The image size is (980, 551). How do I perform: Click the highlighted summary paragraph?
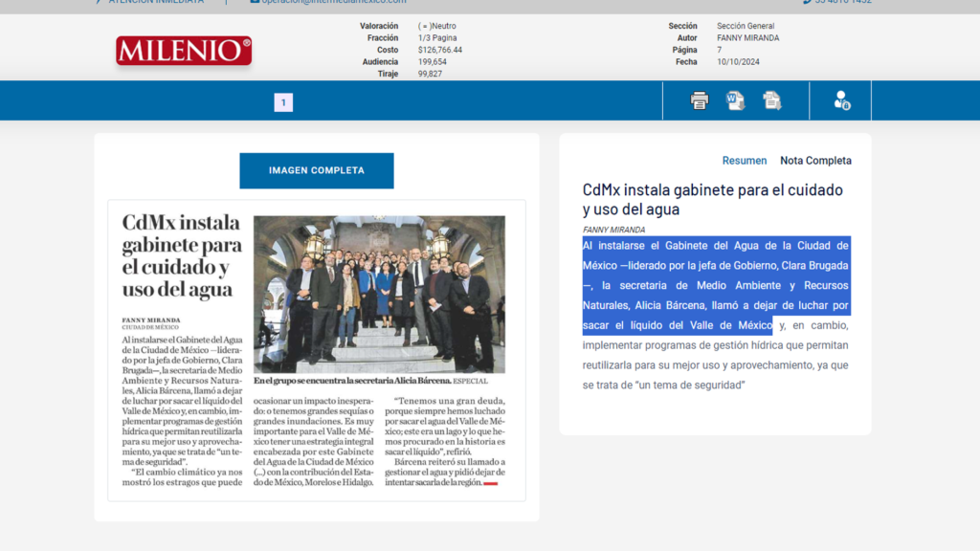(x=716, y=285)
